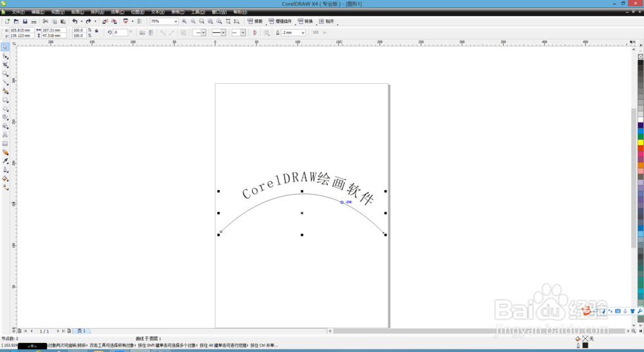Expand the Undo history dropdown arrow
The width and height of the screenshot is (644, 352).
(81, 21)
